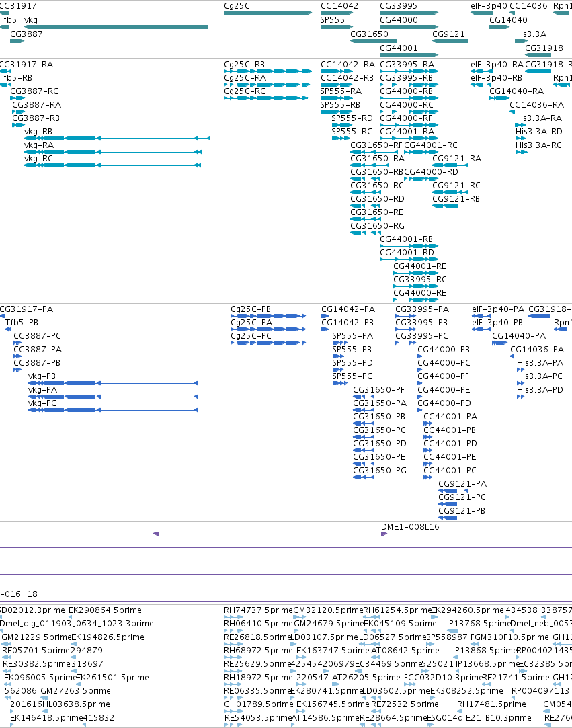Click the CG14036-RA transcript label
The width and height of the screenshot is (572, 728).
537,104
